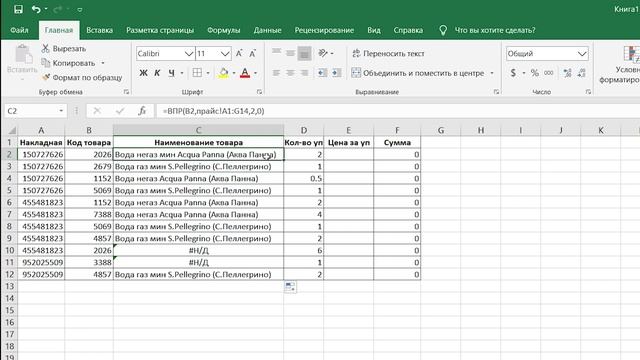Copy selection with Копировать
The height and width of the screenshot is (360, 640).
coord(69,63)
